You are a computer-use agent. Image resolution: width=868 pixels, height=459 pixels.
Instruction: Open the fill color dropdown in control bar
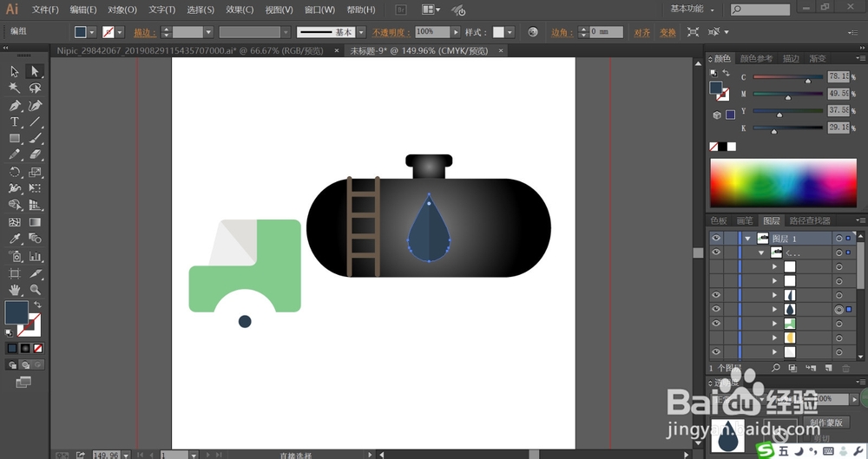pos(92,32)
